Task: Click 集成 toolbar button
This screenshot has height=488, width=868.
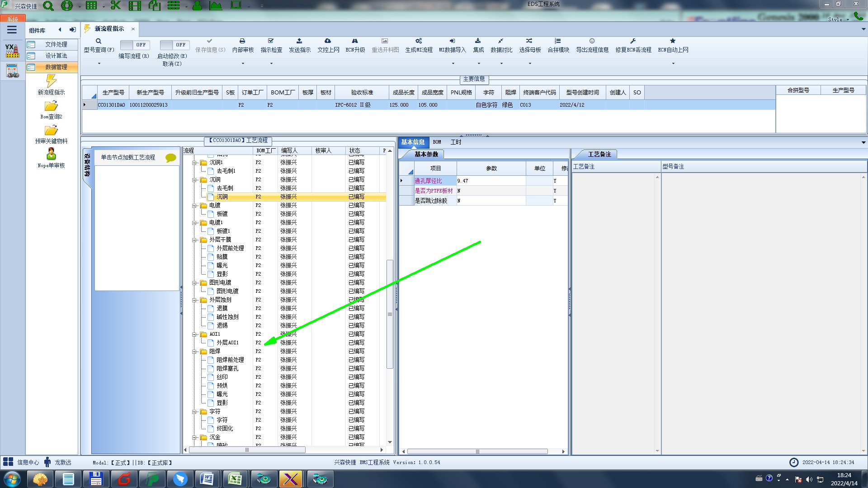Action: pyautogui.click(x=478, y=45)
